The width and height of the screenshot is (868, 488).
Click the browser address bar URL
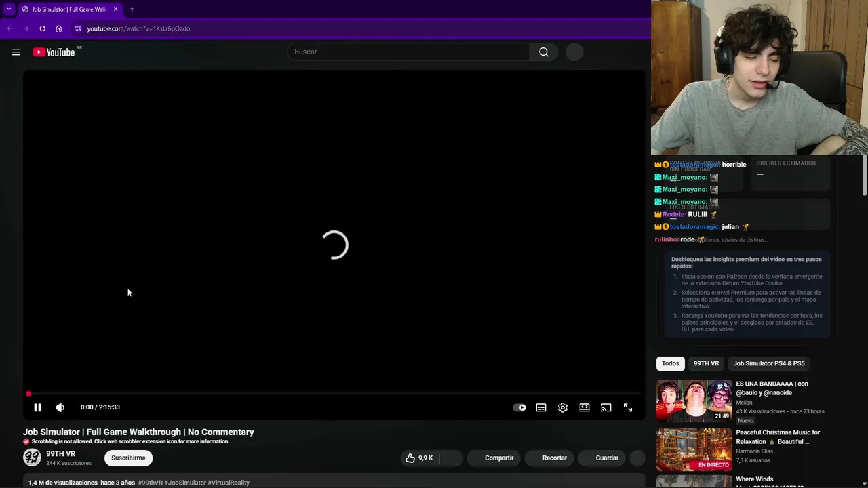click(x=138, y=28)
